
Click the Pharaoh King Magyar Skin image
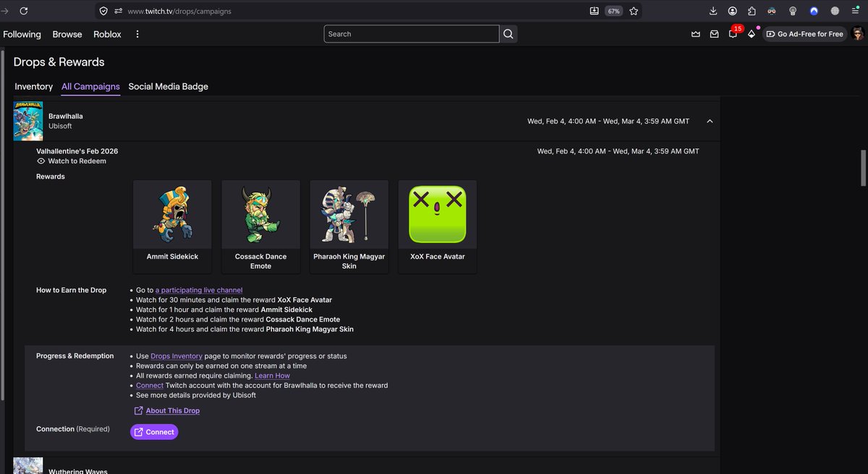[x=349, y=213]
